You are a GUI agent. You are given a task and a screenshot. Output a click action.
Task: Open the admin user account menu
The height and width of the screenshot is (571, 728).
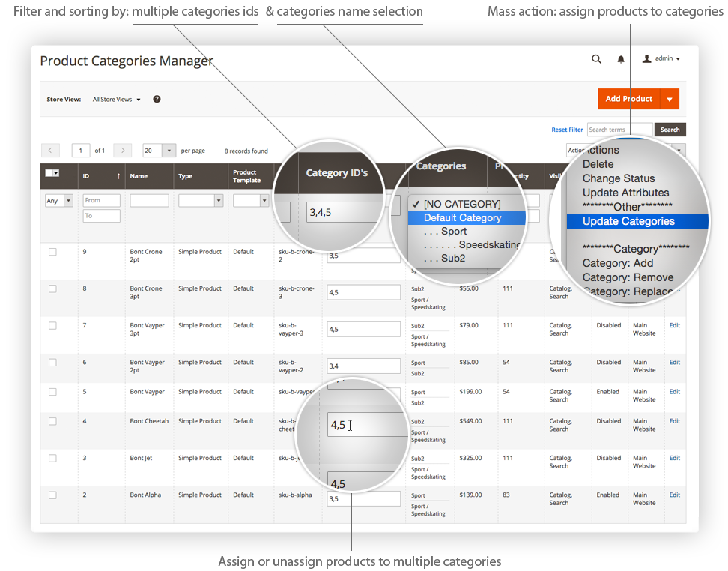pyautogui.click(x=661, y=58)
